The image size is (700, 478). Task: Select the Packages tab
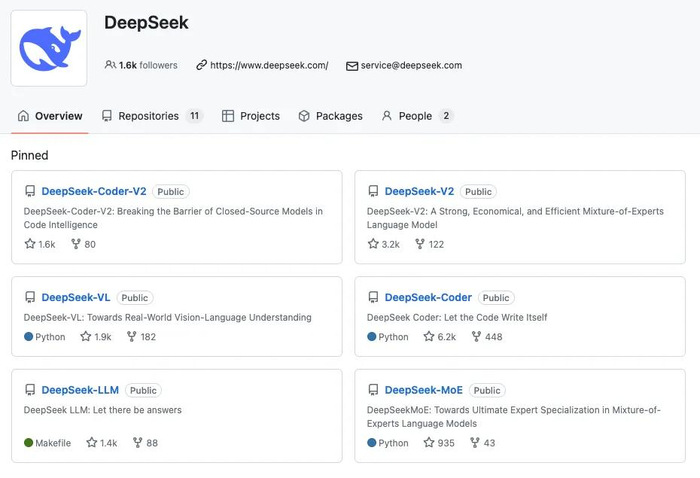[x=330, y=116]
